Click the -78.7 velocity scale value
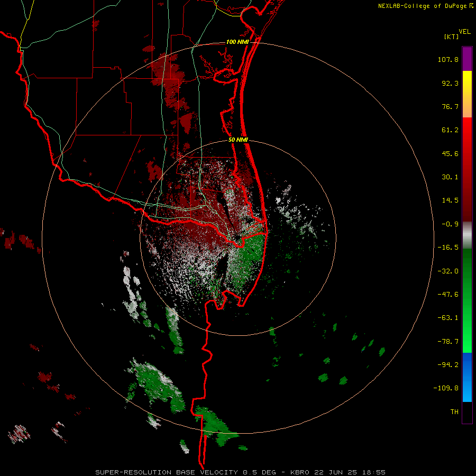This screenshot has width=476, height=476. (x=448, y=342)
